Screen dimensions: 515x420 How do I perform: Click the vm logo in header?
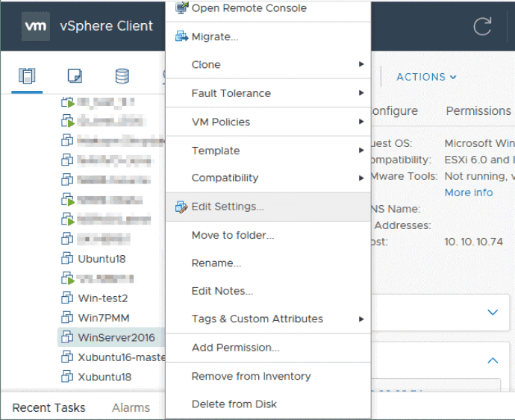(x=36, y=26)
